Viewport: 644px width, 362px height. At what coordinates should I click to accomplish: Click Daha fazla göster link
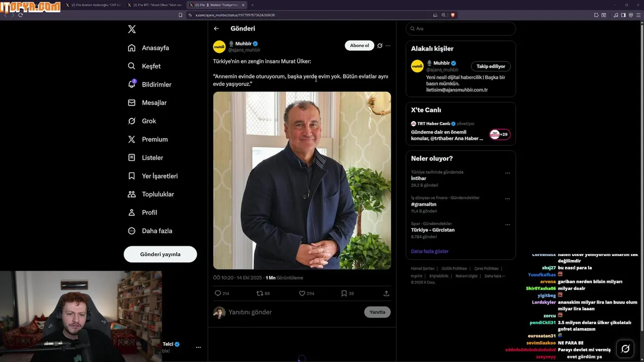coord(430,251)
